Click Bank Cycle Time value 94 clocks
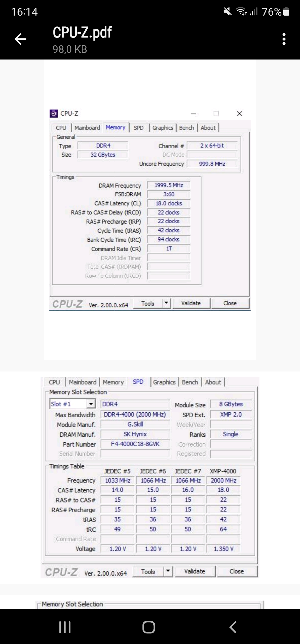This screenshot has width=300, height=644. point(169,239)
